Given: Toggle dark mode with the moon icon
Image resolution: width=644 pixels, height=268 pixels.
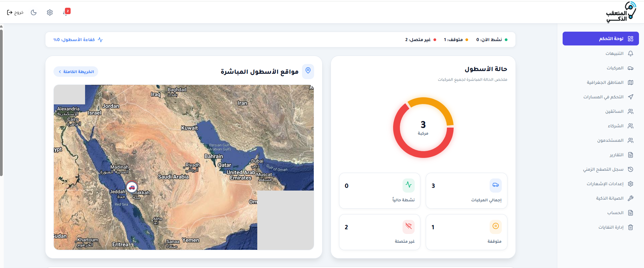Looking at the screenshot, I should 34,12.
